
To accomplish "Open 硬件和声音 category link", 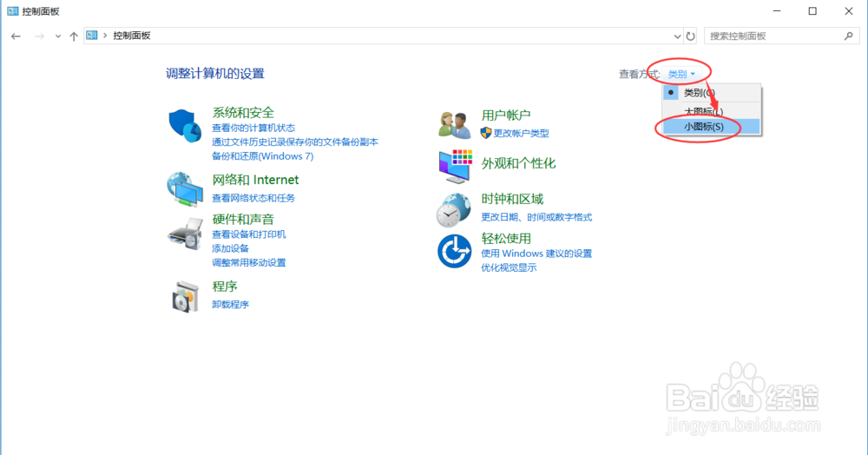I will 243,219.
